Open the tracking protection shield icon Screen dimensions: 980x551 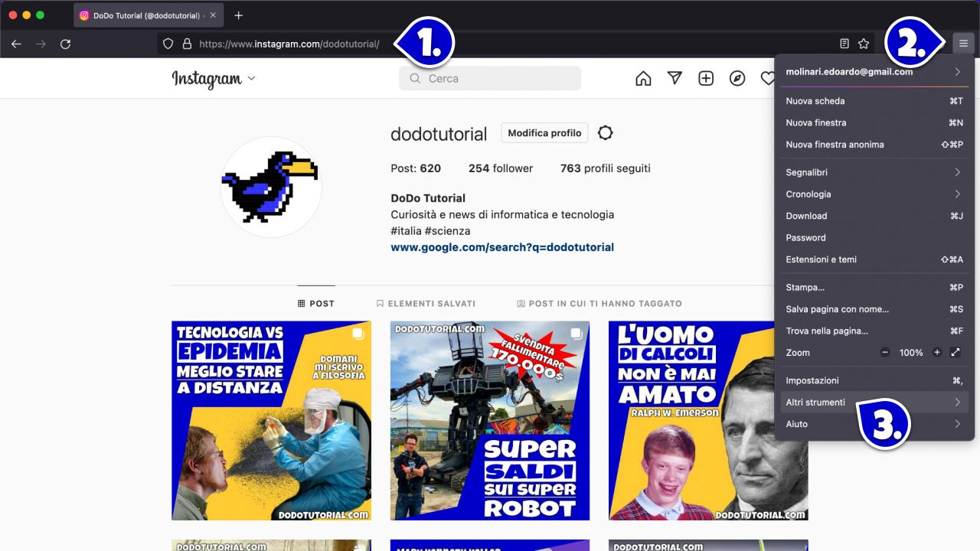point(168,44)
